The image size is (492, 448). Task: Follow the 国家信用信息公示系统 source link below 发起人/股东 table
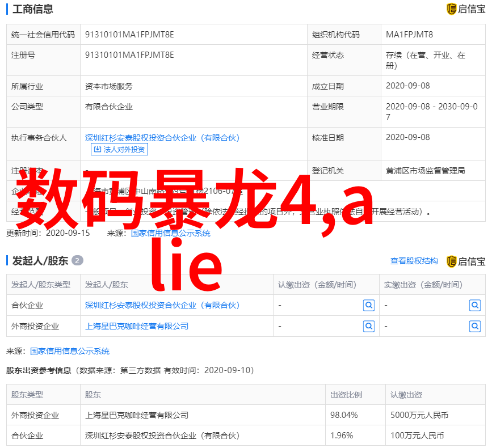point(70,351)
